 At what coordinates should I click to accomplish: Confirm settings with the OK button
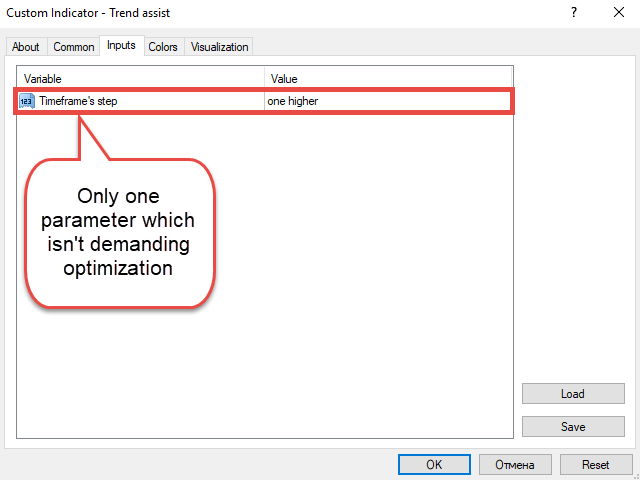coord(434,465)
